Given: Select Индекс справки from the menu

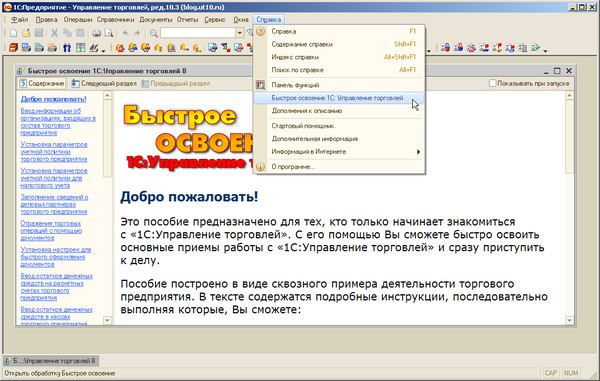Looking at the screenshot, I should coord(339,57).
